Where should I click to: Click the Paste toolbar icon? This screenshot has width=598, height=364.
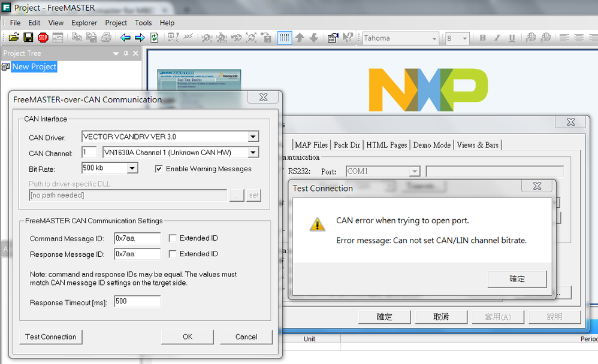92,37
